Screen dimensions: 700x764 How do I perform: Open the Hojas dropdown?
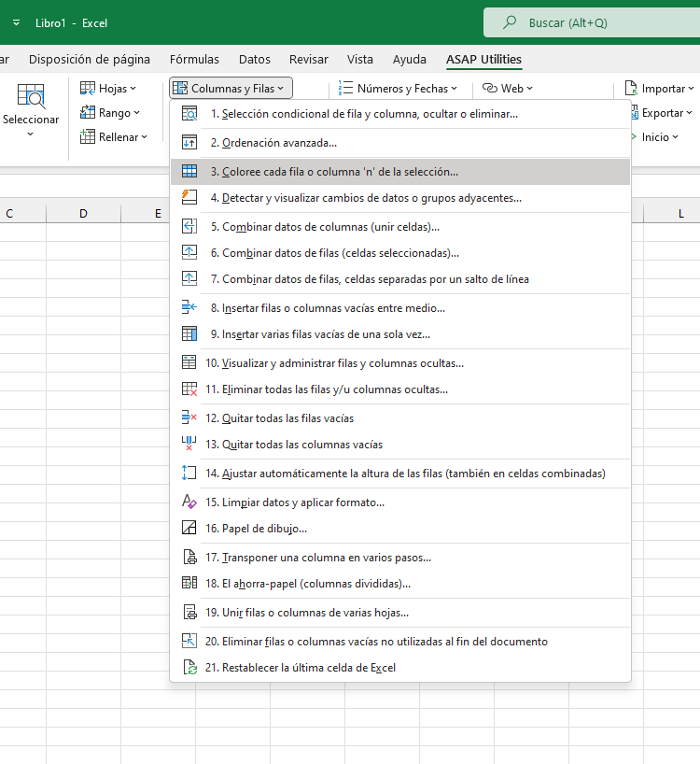(x=108, y=88)
